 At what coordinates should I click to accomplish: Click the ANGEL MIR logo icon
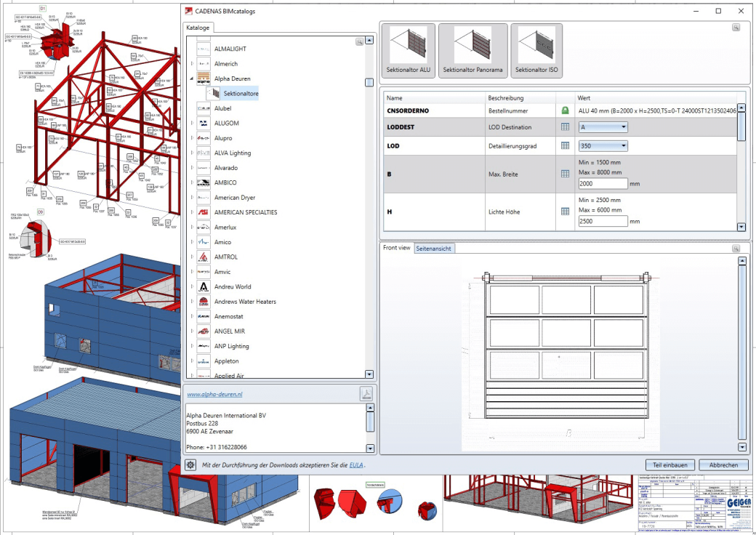click(204, 331)
